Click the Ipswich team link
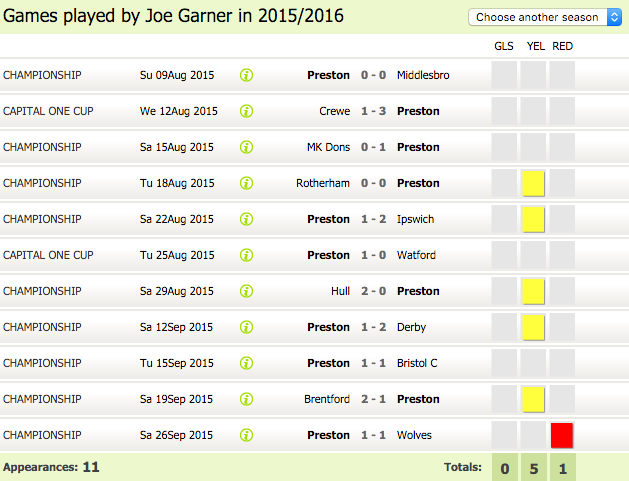This screenshot has width=629, height=481. [x=416, y=219]
